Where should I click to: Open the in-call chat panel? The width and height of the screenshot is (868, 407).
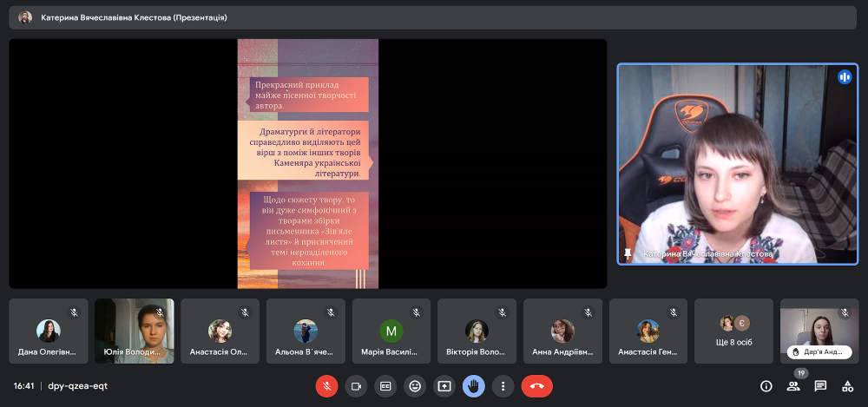(x=820, y=386)
